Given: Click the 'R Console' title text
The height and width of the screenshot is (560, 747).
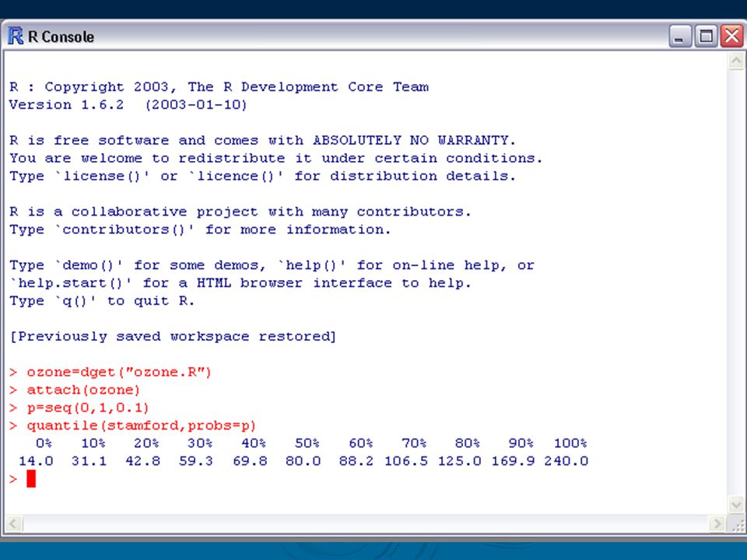Looking at the screenshot, I should 61,37.
